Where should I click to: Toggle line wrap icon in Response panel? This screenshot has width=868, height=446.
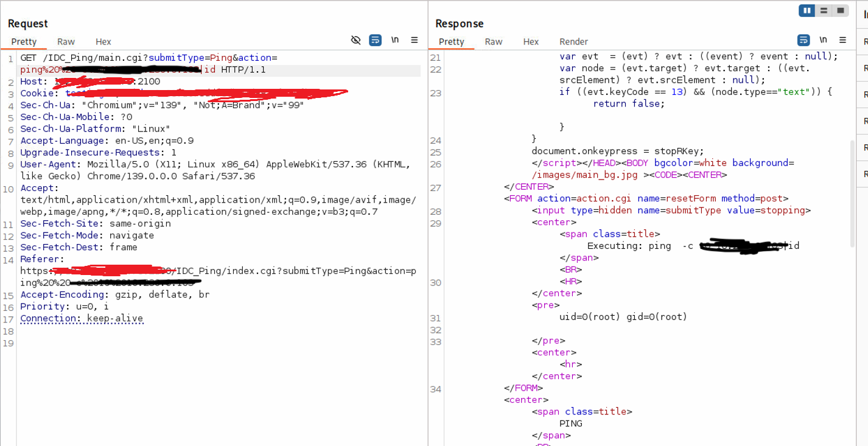click(803, 40)
